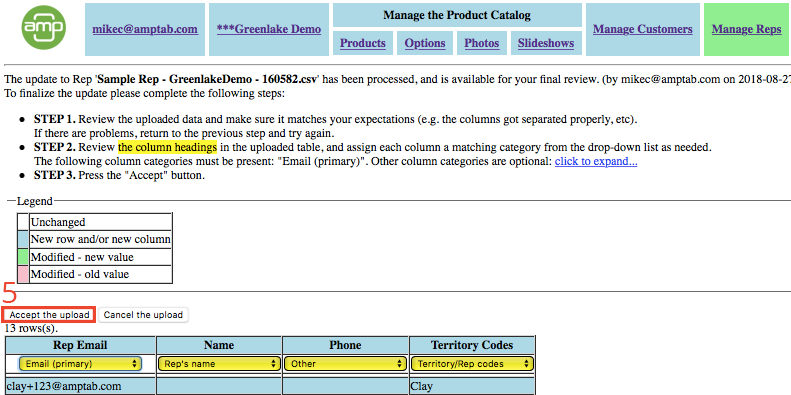
Task: Click the 'Manage the Product Catalog' heading
Action: pos(457,15)
